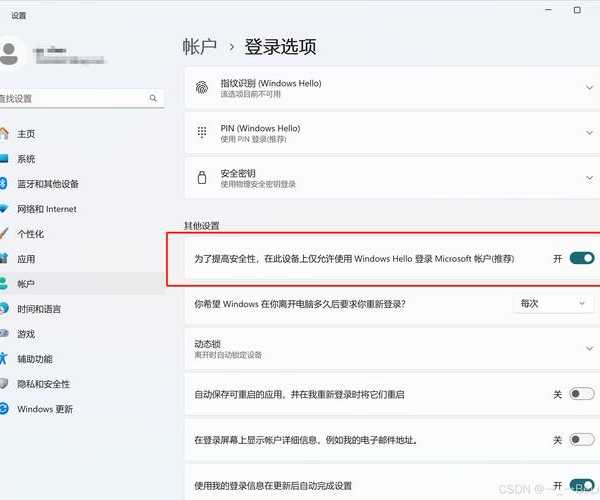
Task: Select 网络和 Internet in sidebar
Action: (46, 209)
